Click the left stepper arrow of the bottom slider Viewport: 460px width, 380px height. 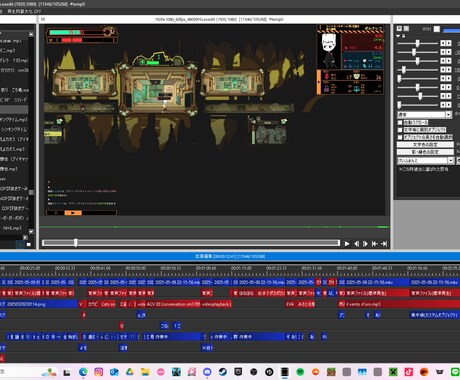(x=443, y=105)
